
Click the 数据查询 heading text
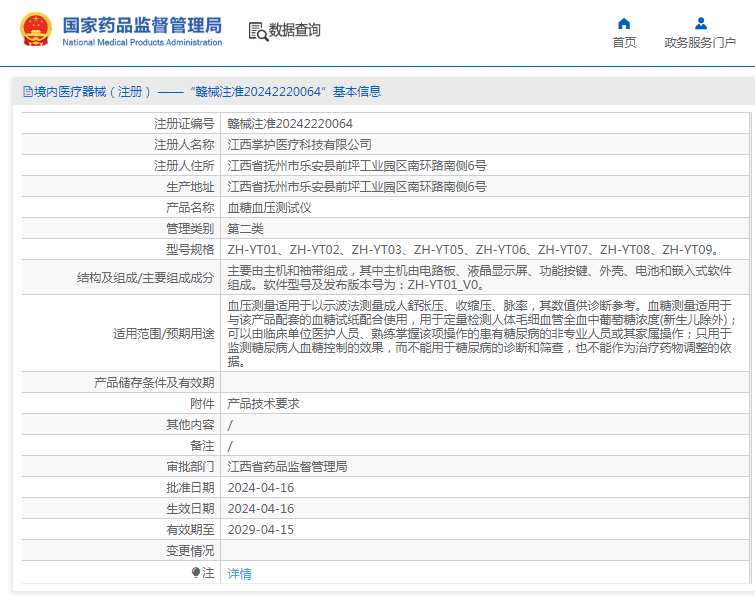[x=295, y=30]
